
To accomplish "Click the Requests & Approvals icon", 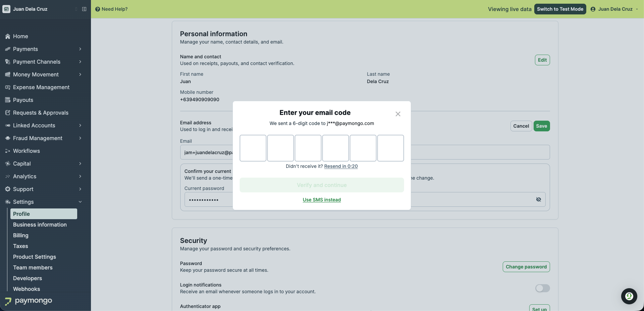I will (x=8, y=113).
